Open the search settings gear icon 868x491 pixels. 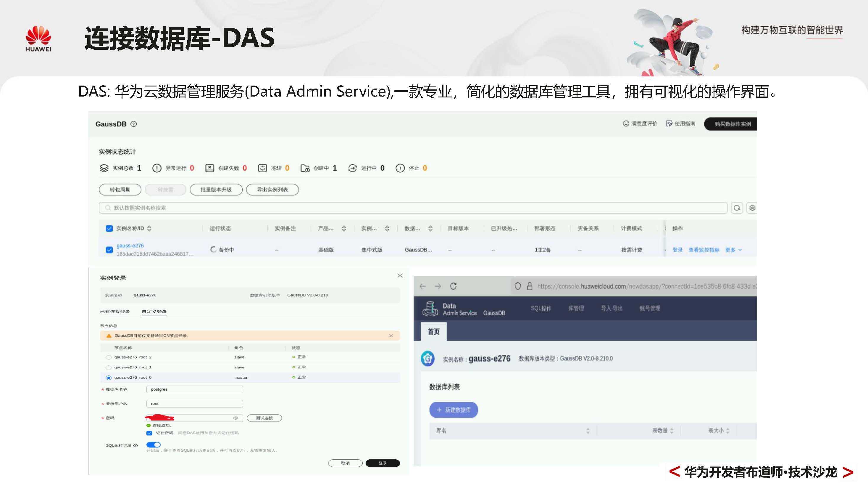tap(752, 208)
